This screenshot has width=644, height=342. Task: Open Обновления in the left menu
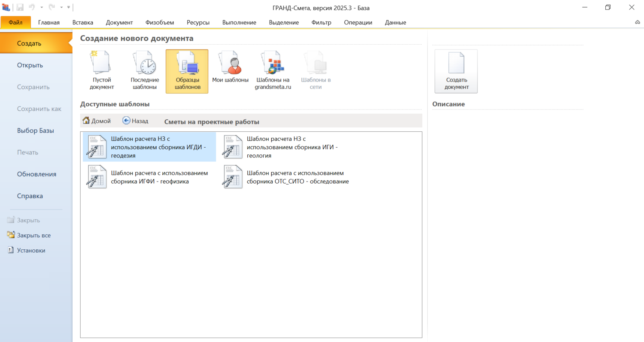tap(36, 174)
